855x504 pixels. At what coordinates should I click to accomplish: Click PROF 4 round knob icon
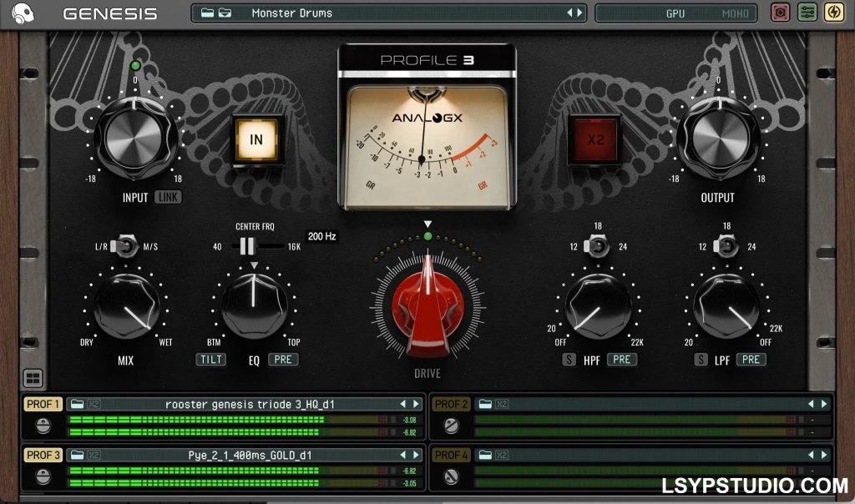tap(451, 476)
